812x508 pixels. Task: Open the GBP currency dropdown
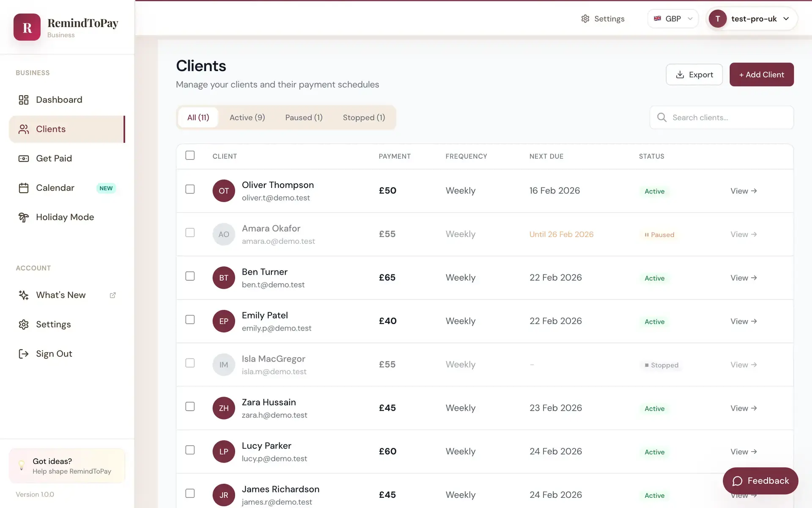point(673,19)
